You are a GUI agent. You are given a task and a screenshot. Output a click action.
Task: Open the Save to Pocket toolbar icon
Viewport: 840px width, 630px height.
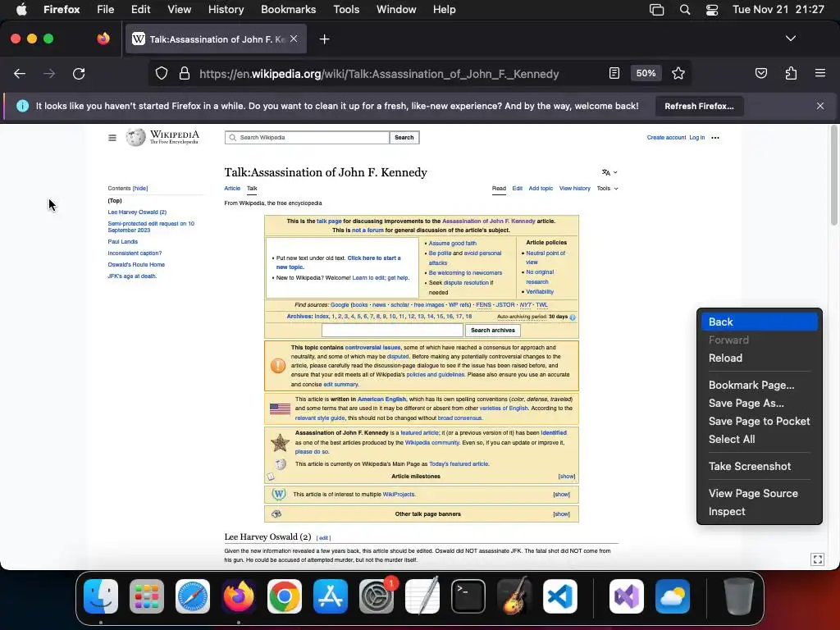(x=761, y=73)
